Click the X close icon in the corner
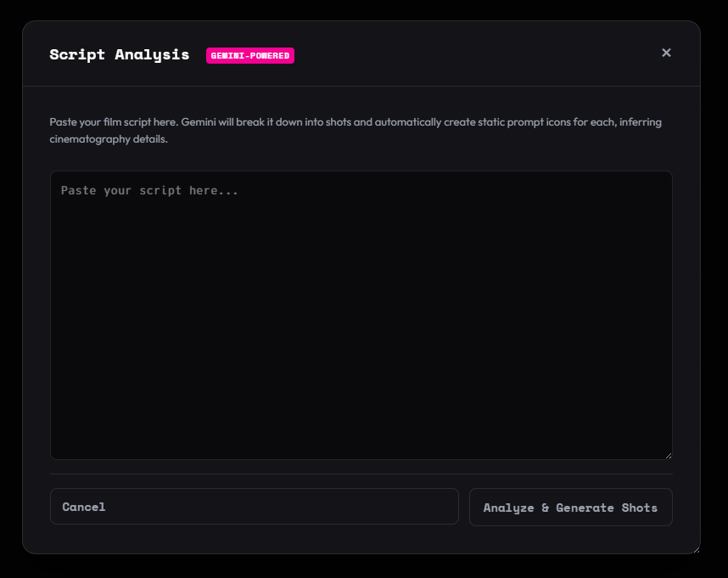 pyautogui.click(x=666, y=53)
